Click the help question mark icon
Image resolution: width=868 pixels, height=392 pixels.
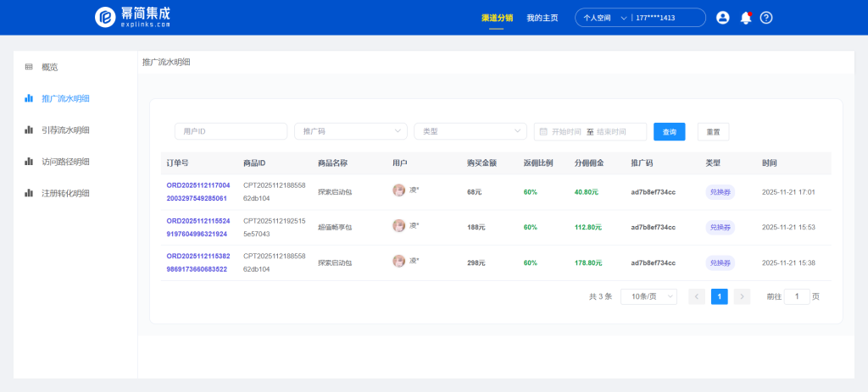click(x=766, y=18)
